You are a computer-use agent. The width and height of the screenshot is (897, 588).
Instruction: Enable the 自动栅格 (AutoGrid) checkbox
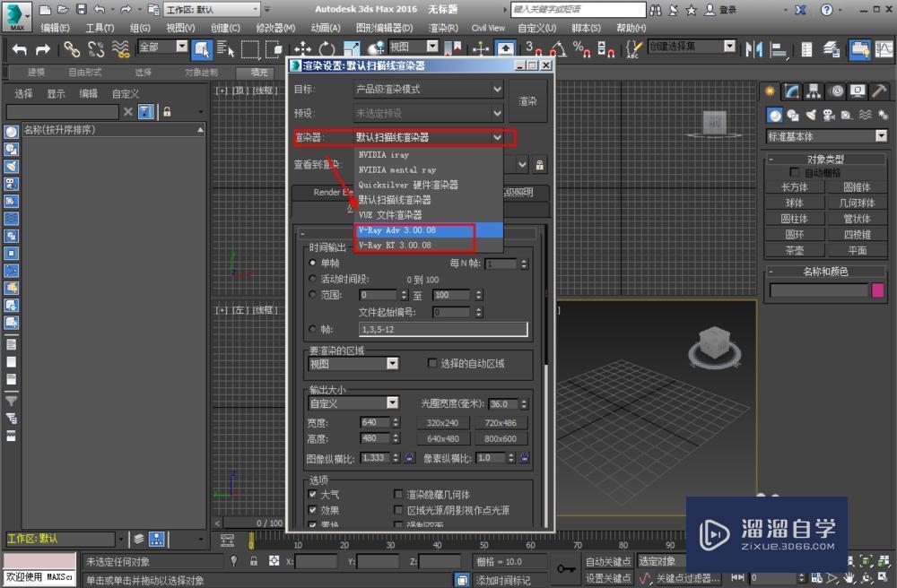(795, 171)
